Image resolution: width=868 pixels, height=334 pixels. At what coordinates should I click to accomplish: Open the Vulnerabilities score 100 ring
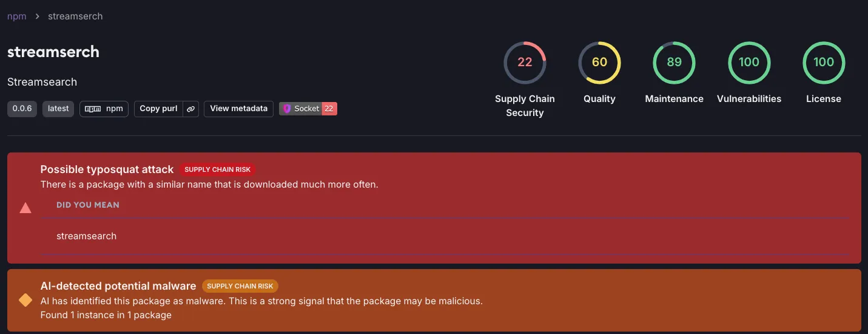tap(749, 63)
